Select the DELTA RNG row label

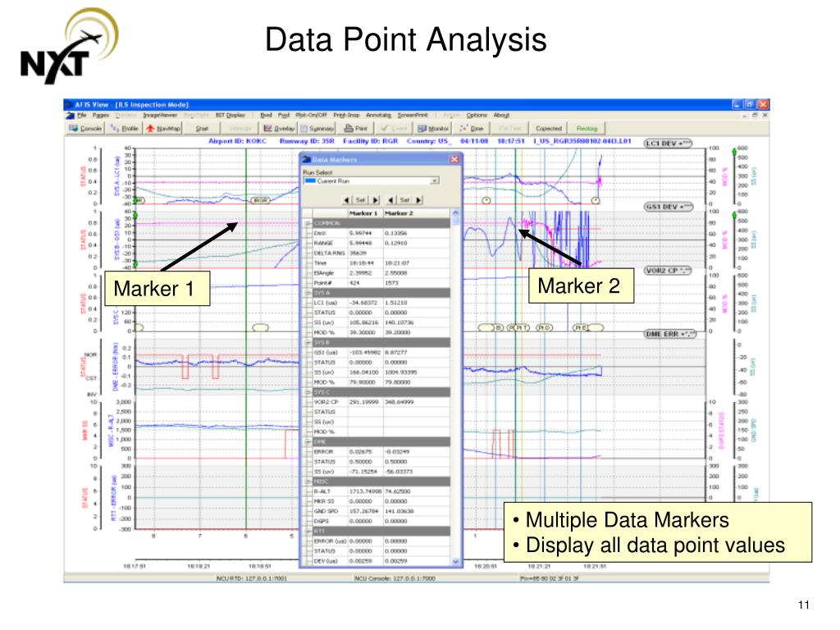click(330, 253)
